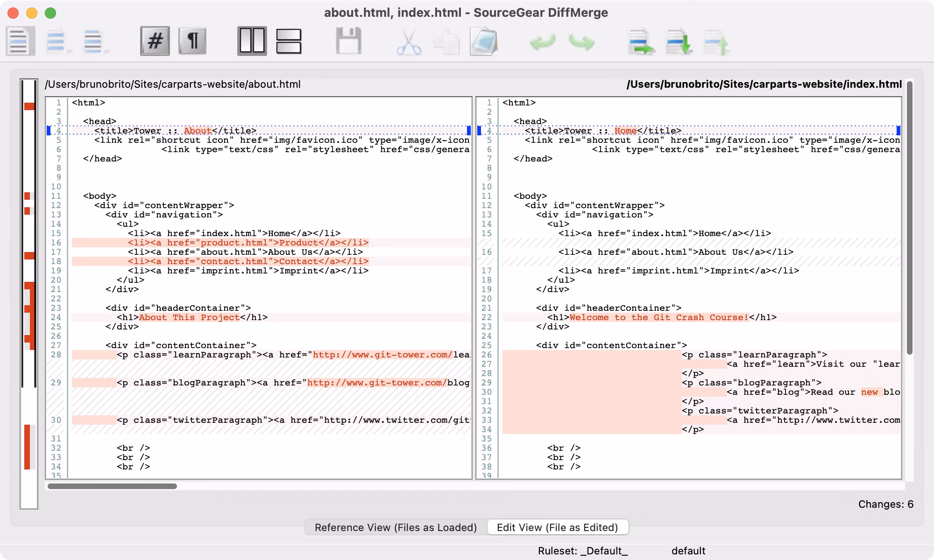Switch to stacked horizontal split layout
934x560 pixels.
289,41
